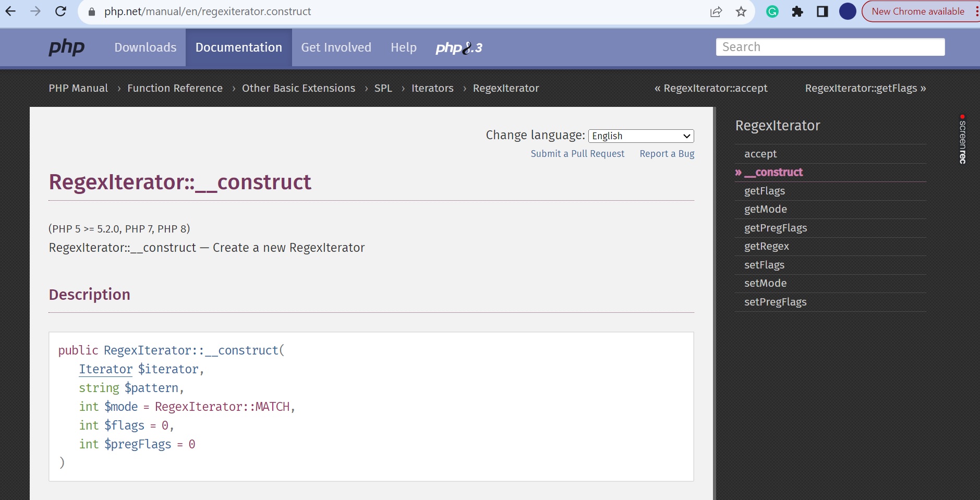Open the Documentation tab
980x500 pixels.
pos(239,47)
